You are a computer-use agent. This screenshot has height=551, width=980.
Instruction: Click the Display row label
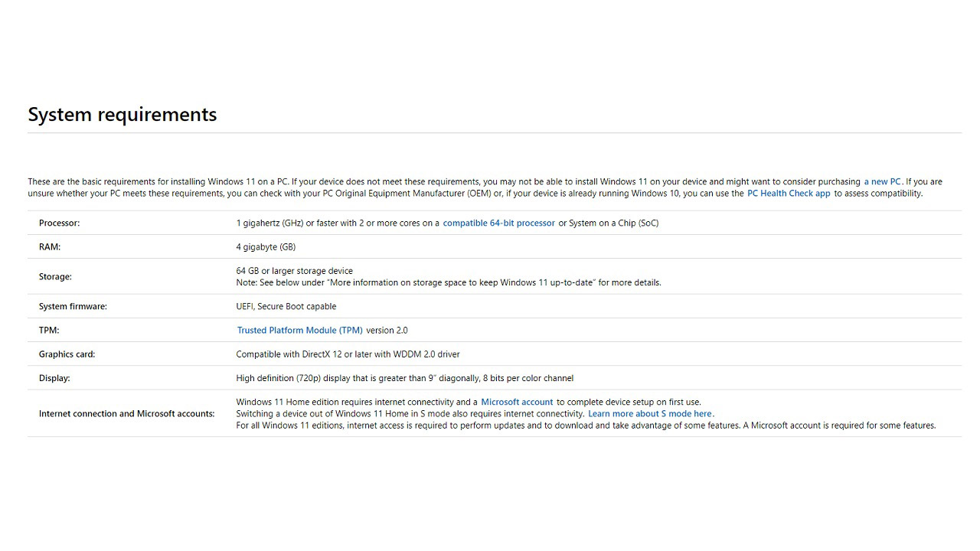[54, 378]
